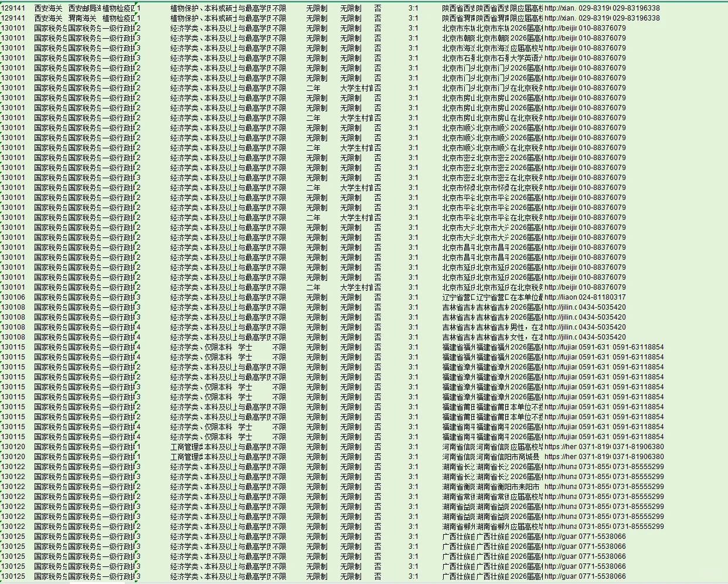
Task: Select the 130106 code cell
Action: (x=13, y=297)
